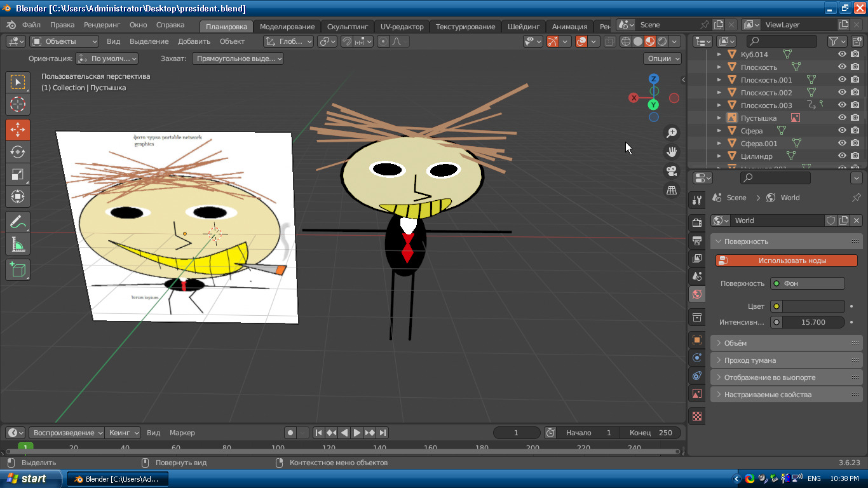Expand the Проход тумана panel

click(750, 360)
